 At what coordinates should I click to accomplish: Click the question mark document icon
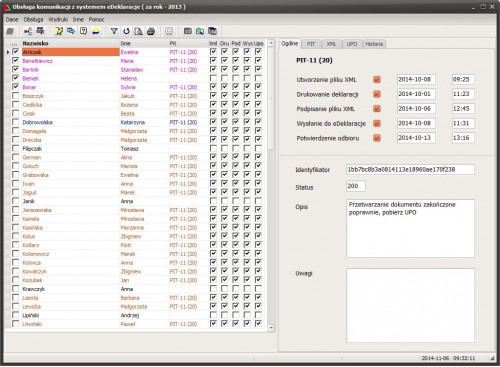(x=83, y=31)
